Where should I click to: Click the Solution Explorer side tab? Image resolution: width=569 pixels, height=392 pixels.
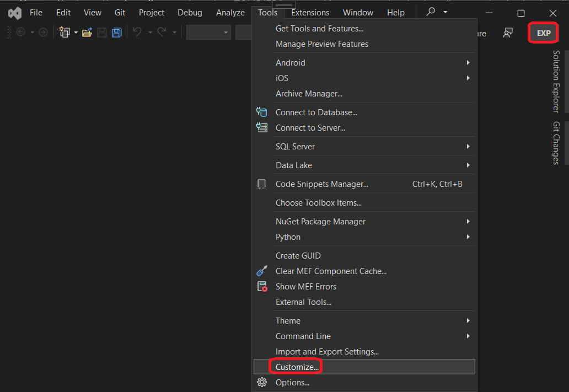pyautogui.click(x=555, y=82)
